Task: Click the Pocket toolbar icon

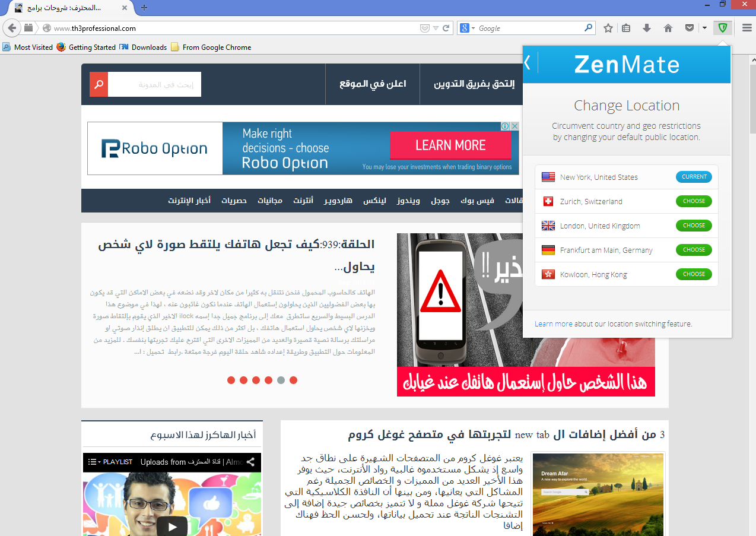Action: pos(689,28)
